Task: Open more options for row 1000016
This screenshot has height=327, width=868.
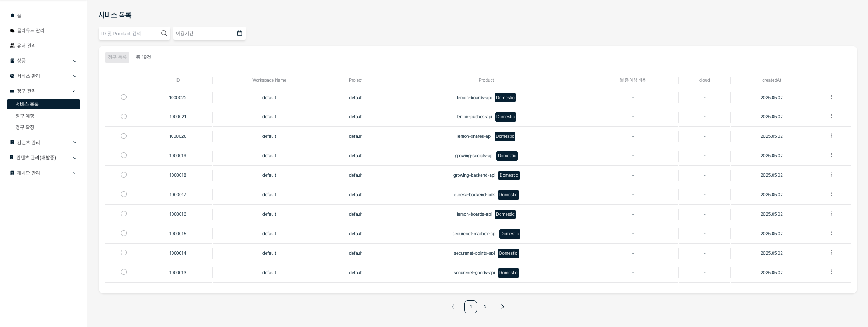Action: [x=831, y=214]
